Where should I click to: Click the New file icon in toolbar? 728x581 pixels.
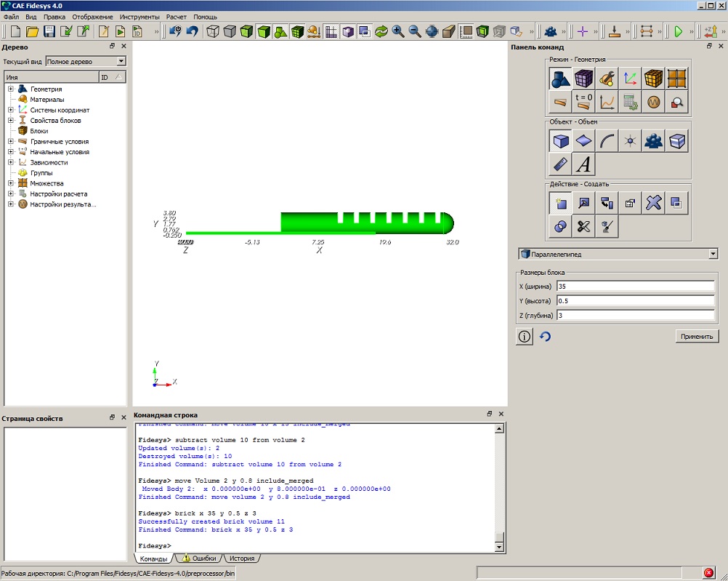click(15, 31)
